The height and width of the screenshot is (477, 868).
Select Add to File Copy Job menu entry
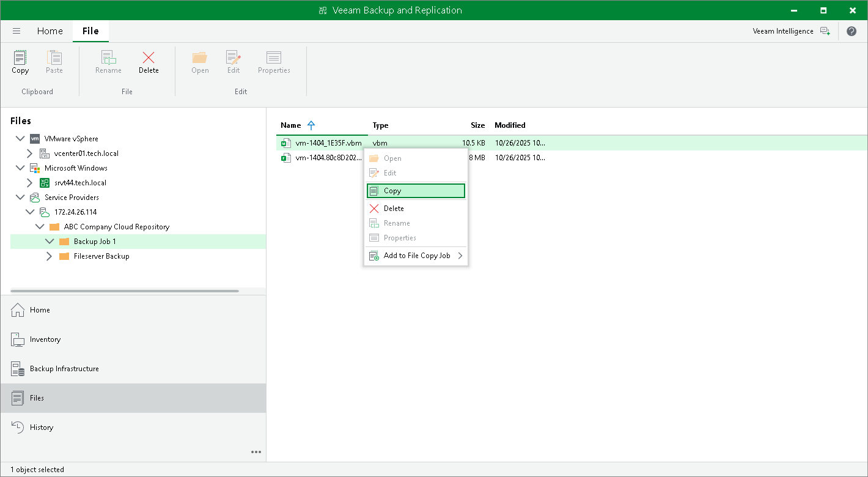416,256
